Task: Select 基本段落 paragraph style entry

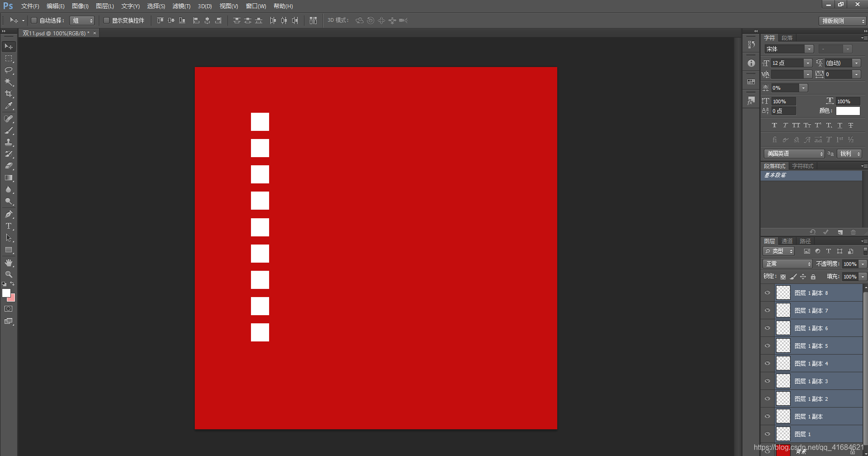Action: click(811, 175)
